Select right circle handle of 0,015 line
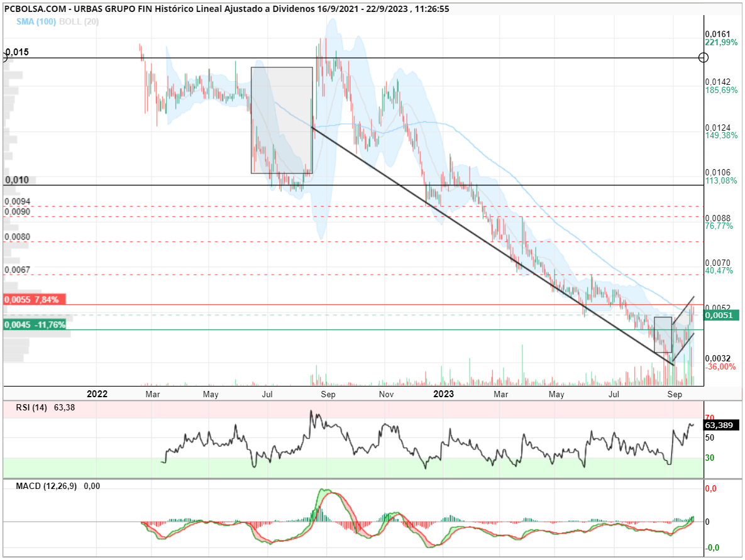This screenshot has width=745, height=560. [x=704, y=57]
